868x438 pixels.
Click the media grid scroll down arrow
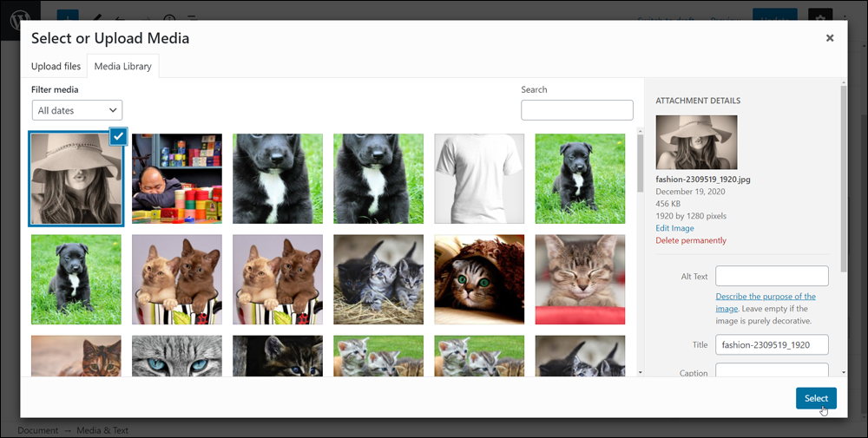640,373
